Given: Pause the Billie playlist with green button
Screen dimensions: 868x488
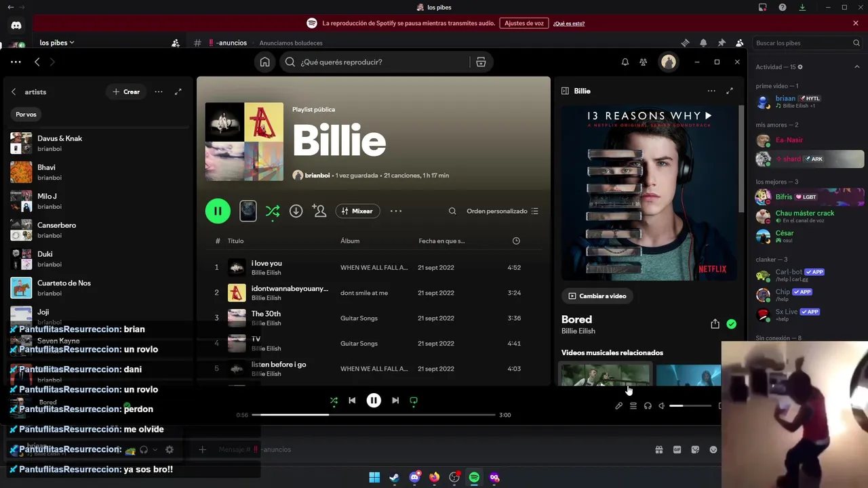Looking at the screenshot, I should pos(218,211).
